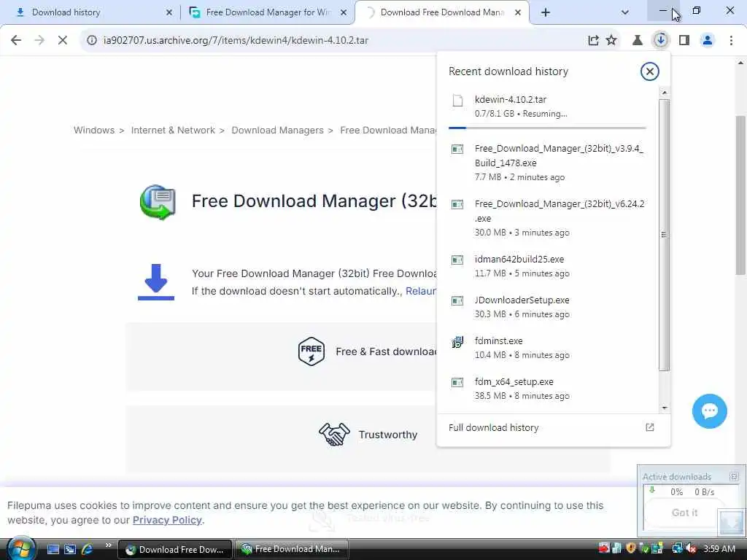
Task: Switch to Free Download Manager for Windows tab
Action: (x=267, y=12)
